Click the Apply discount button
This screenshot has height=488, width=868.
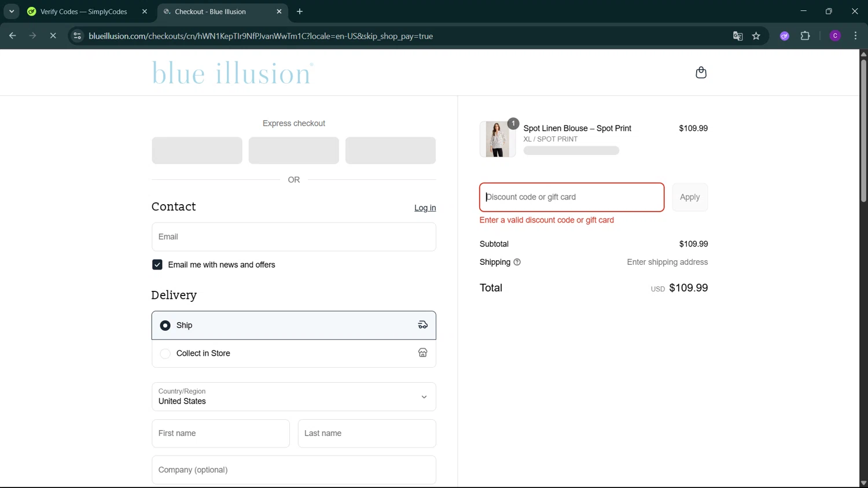coord(690,197)
